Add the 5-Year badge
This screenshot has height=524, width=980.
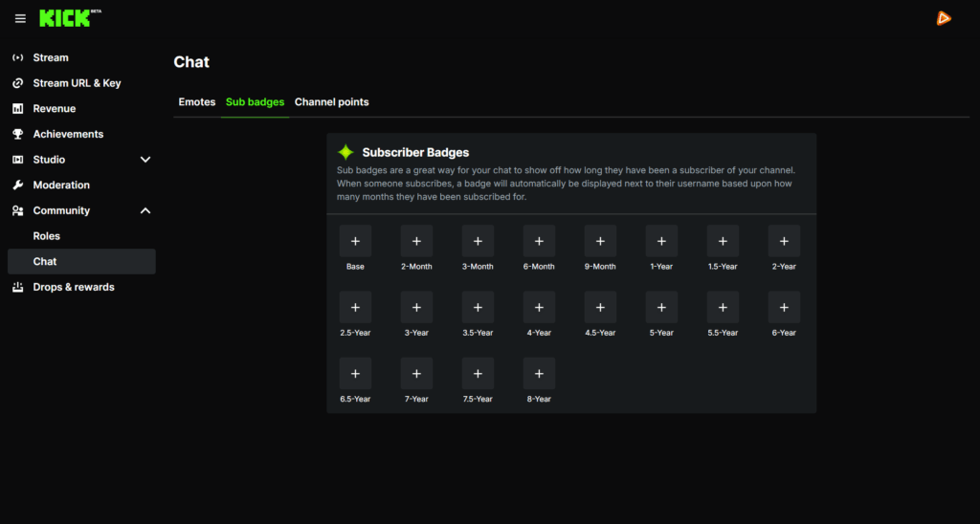pyautogui.click(x=661, y=307)
